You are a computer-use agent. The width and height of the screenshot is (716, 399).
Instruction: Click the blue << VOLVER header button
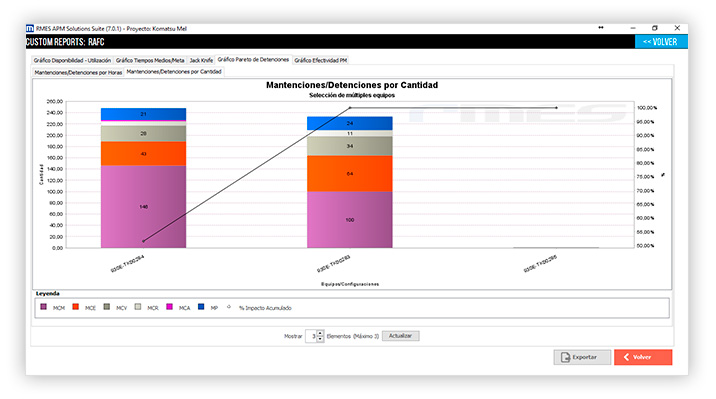pos(660,42)
